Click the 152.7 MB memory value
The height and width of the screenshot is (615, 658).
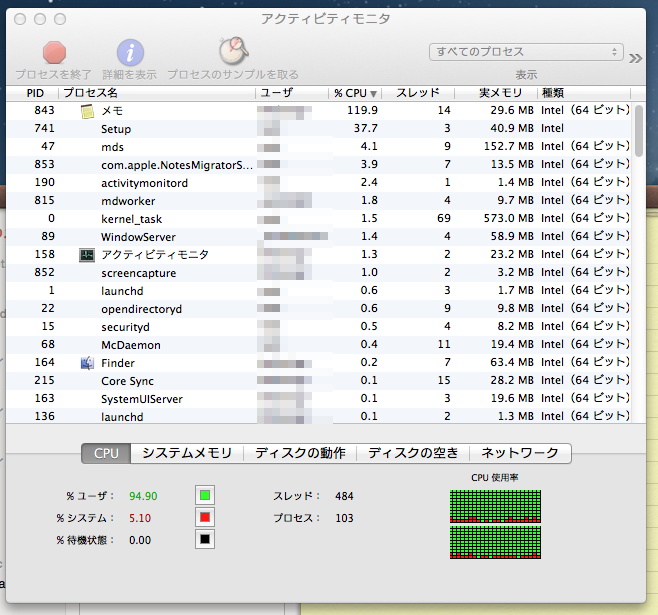click(x=509, y=146)
